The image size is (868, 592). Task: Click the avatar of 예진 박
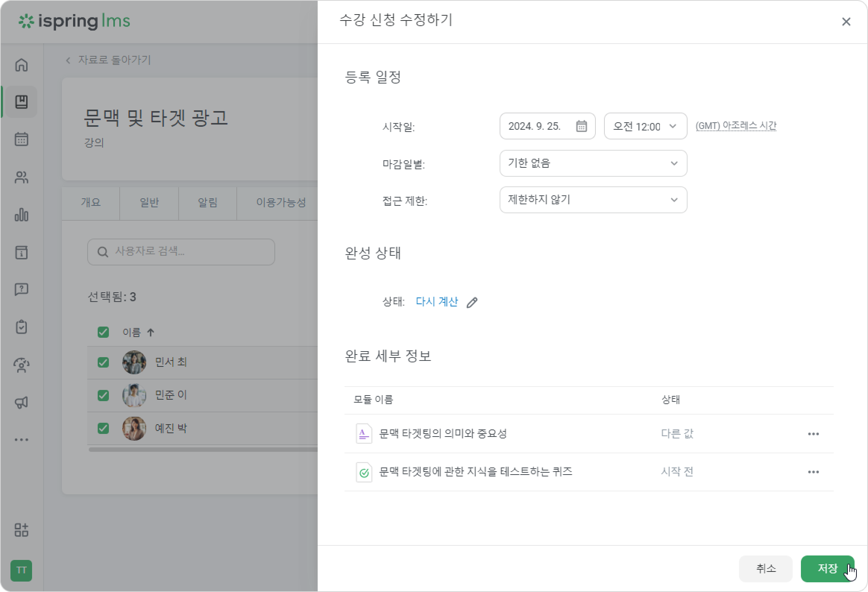pyautogui.click(x=134, y=428)
